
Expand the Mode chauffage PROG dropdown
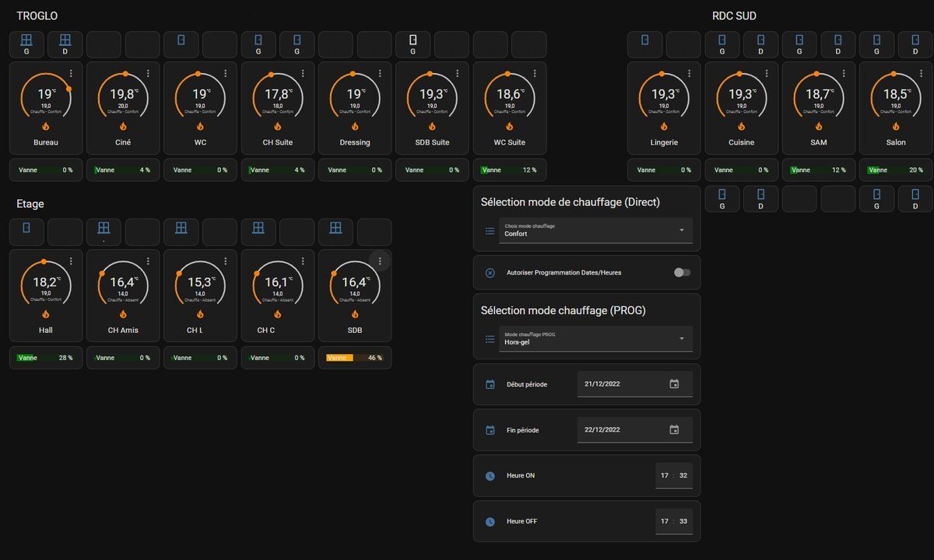[x=595, y=338]
